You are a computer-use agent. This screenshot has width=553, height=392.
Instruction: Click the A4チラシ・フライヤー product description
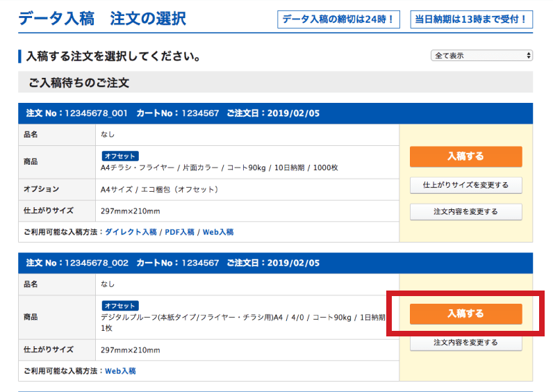click(x=219, y=168)
